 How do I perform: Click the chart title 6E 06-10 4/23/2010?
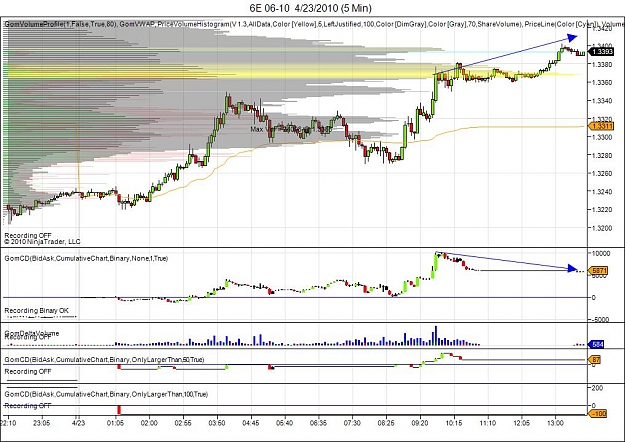(x=311, y=8)
